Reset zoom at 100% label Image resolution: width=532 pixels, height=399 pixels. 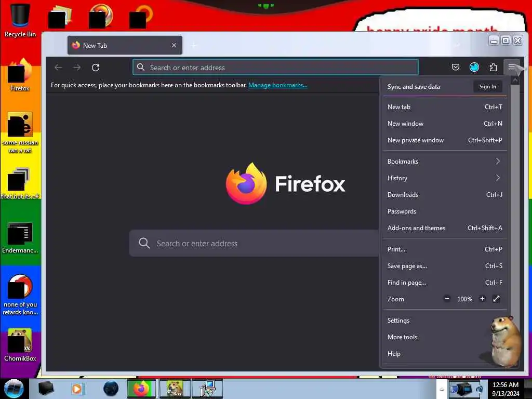[x=464, y=299]
